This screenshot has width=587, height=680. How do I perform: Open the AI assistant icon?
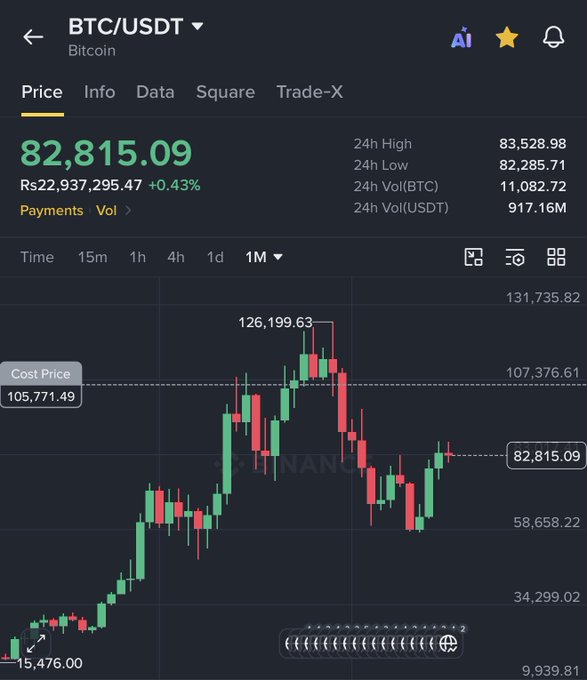point(461,37)
